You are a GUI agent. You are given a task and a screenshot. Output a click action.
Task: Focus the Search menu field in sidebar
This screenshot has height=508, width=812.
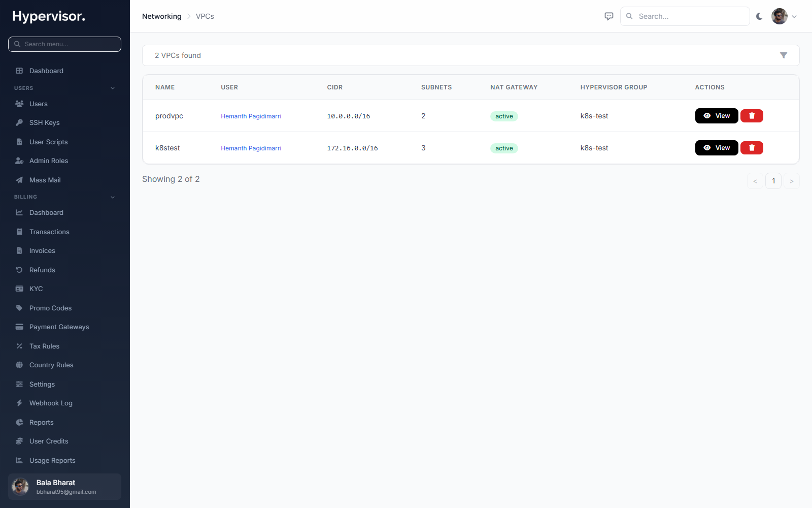point(65,44)
